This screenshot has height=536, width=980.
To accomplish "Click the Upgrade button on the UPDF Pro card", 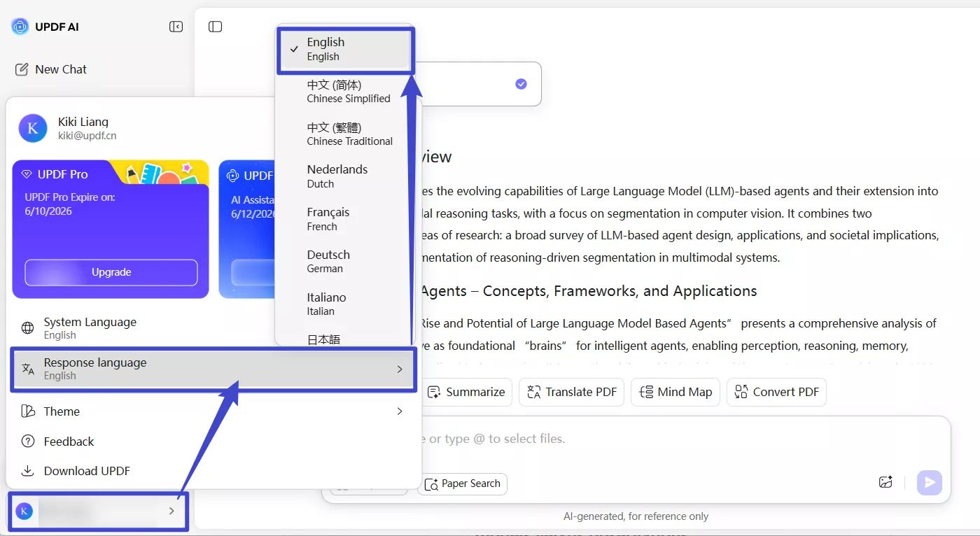I will point(111,272).
